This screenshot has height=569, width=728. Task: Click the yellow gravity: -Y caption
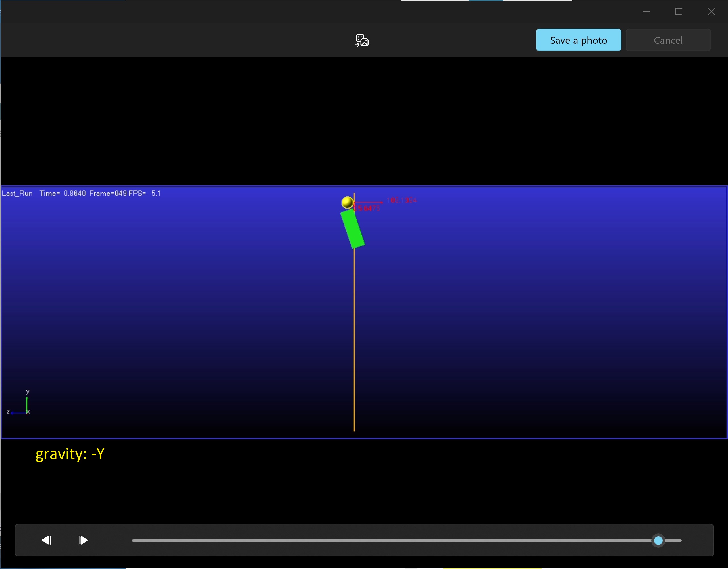(70, 454)
